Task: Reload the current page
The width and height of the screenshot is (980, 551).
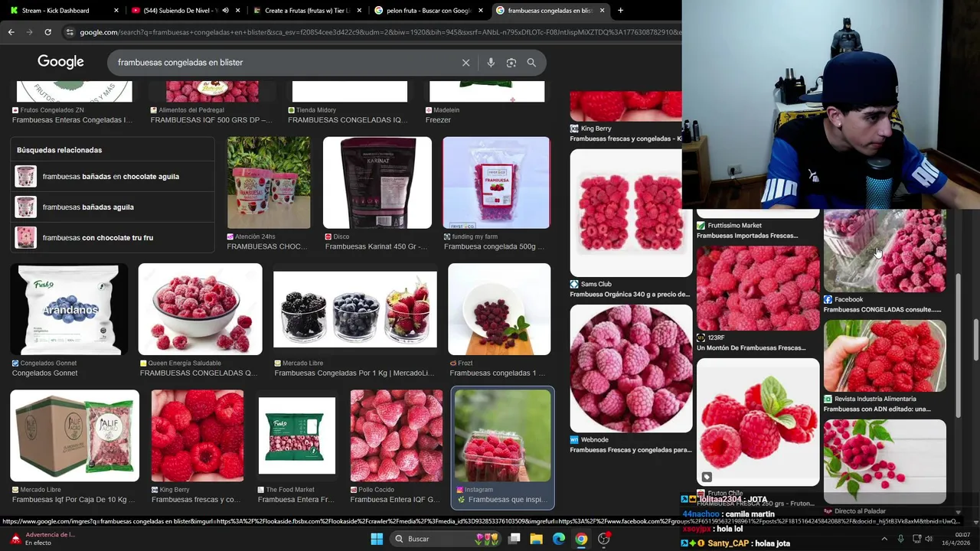Action: [x=47, y=32]
